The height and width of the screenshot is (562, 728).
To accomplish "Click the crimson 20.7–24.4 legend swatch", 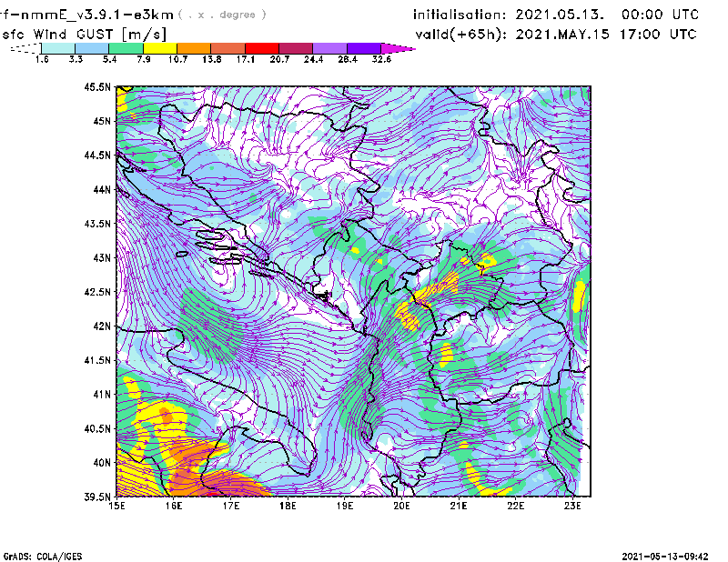I will (x=296, y=48).
